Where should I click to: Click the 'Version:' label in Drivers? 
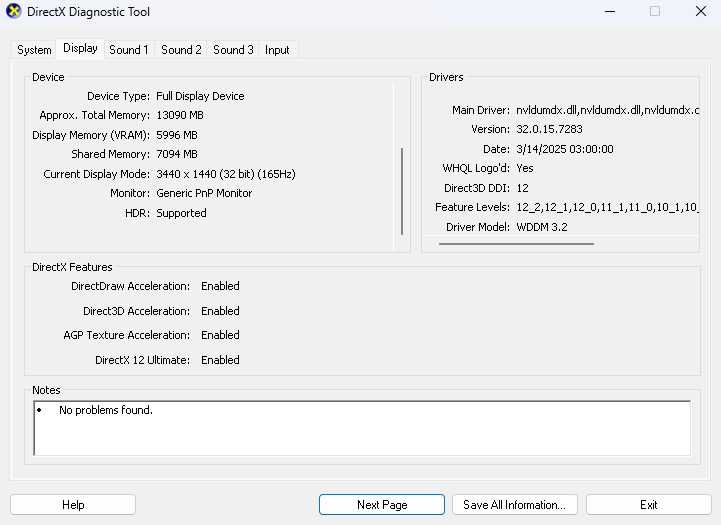[x=491, y=129]
